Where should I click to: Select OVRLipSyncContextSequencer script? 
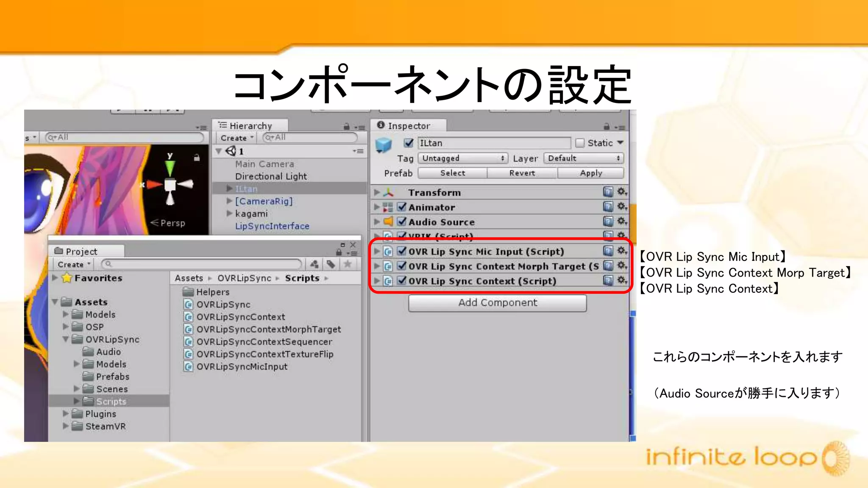coord(264,341)
